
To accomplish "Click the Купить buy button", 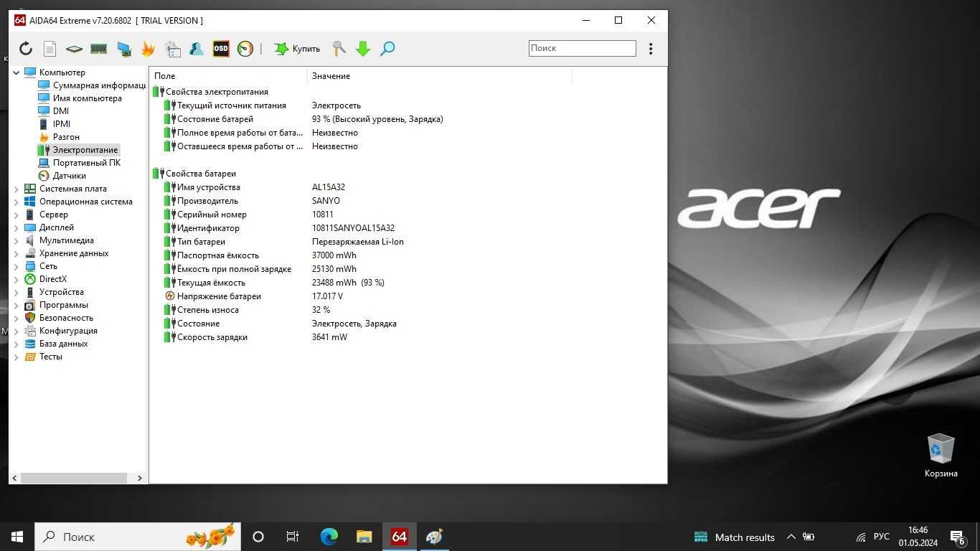I will (x=297, y=49).
